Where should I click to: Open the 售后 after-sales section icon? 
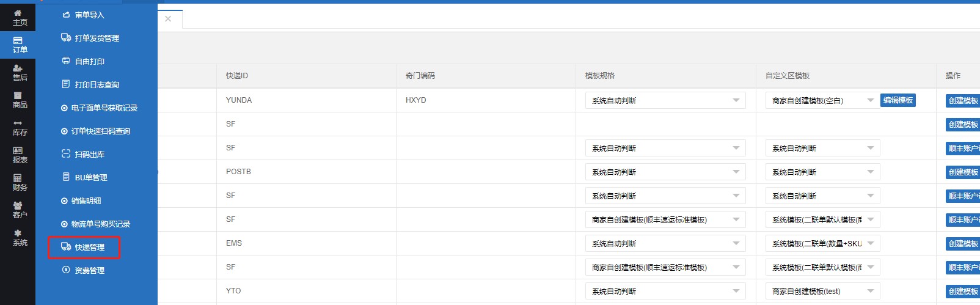[18, 72]
